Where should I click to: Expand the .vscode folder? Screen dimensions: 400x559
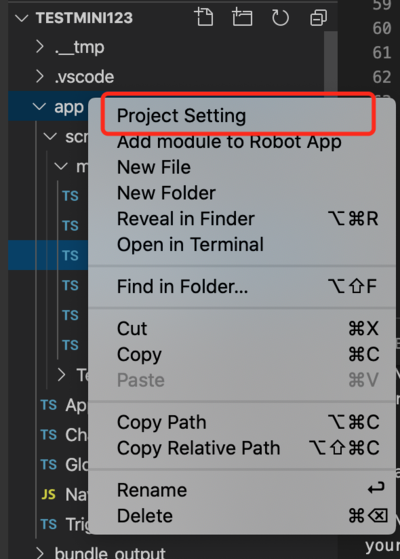[x=40, y=76]
